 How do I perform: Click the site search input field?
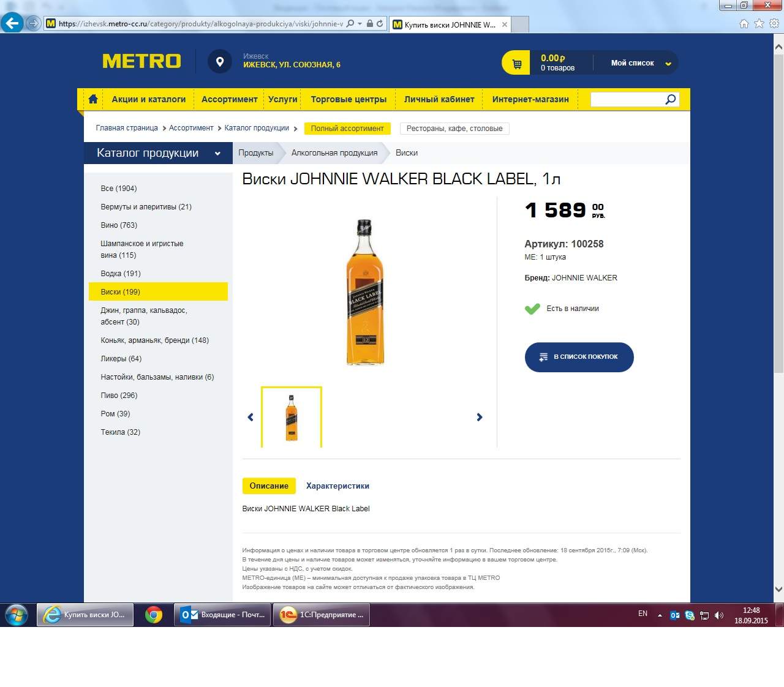click(627, 99)
